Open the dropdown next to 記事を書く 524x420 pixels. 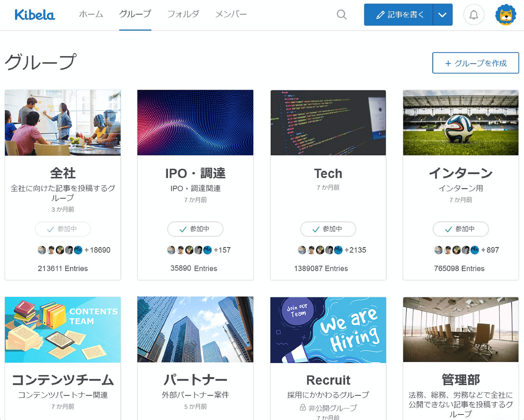tap(443, 15)
